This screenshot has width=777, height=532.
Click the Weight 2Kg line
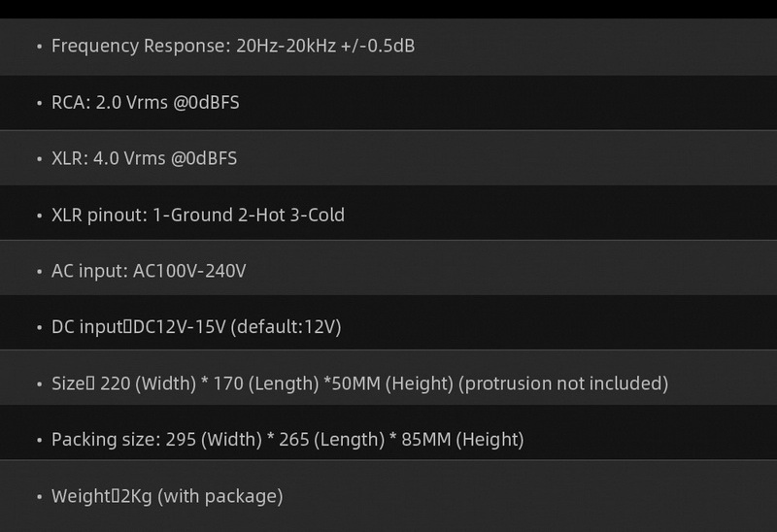click(167, 496)
